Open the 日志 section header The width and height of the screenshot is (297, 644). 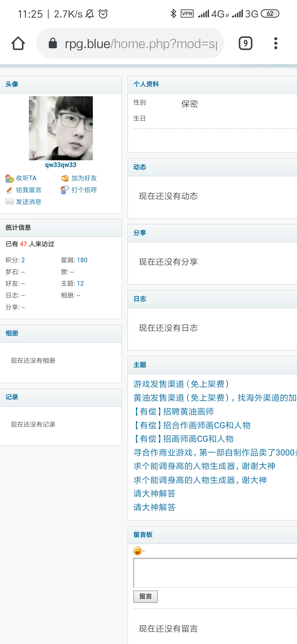(x=140, y=299)
